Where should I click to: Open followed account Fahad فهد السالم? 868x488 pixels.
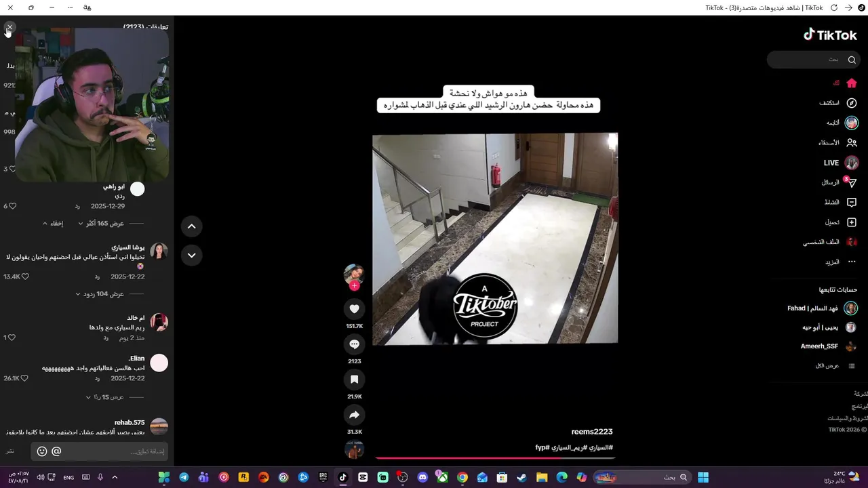[822, 308]
